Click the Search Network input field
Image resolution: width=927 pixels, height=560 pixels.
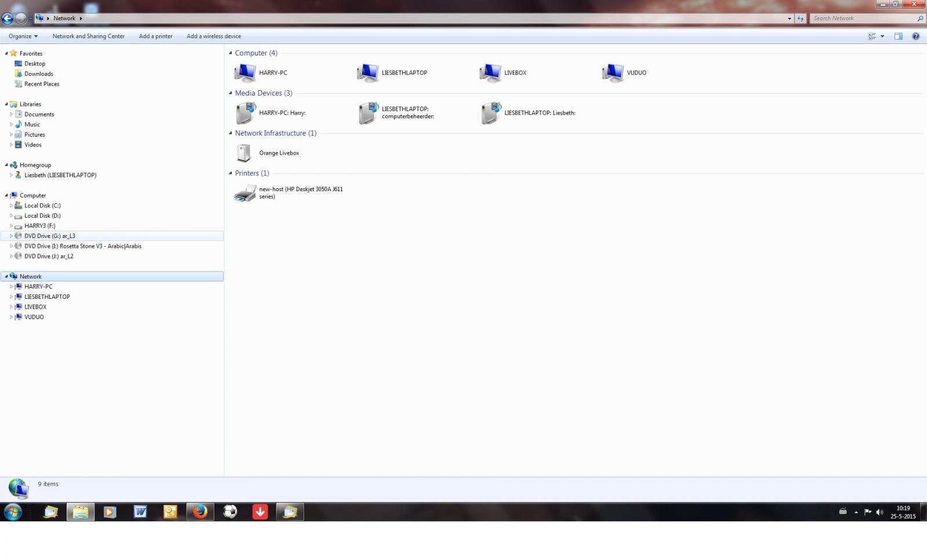tap(862, 19)
